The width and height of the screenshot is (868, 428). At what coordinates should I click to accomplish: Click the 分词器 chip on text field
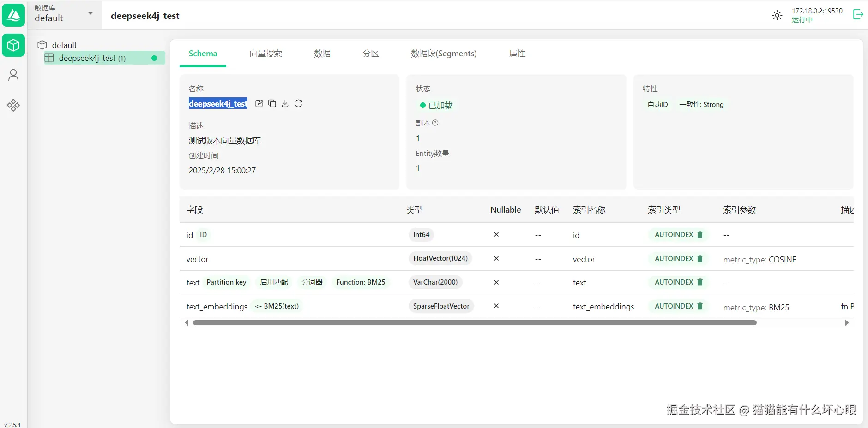[312, 282]
